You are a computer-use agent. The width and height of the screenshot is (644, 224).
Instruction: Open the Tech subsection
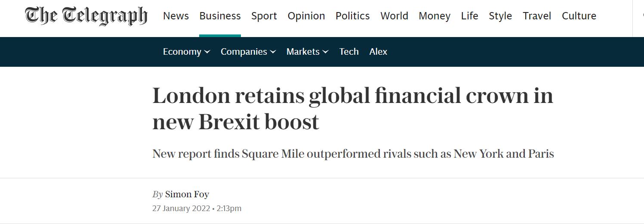[349, 52]
